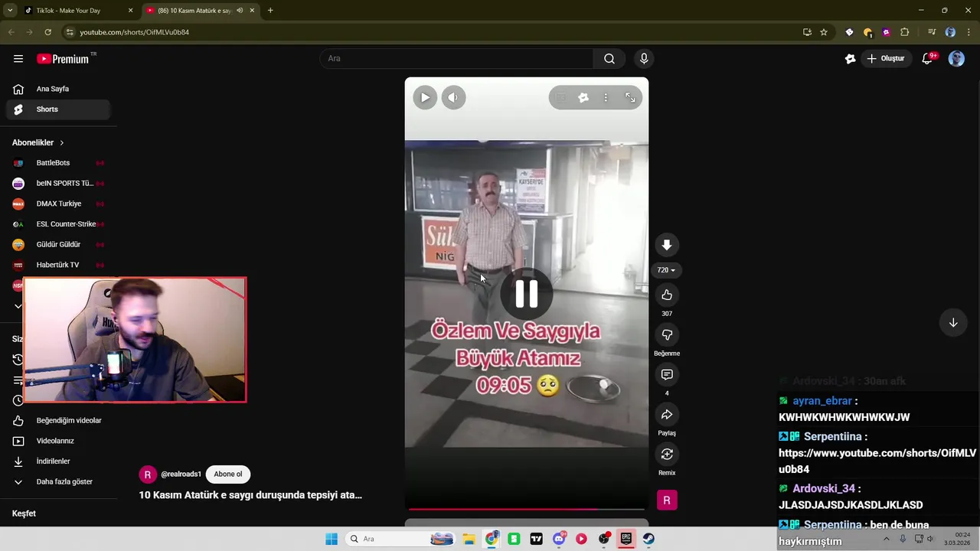
Task: Open the YouTube hamburger guide menu
Action: coord(18,59)
